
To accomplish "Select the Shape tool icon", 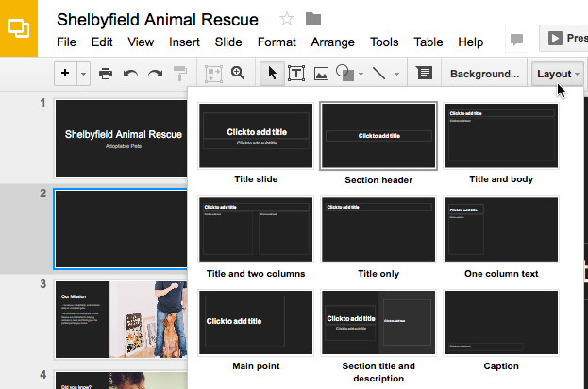I will [x=345, y=73].
